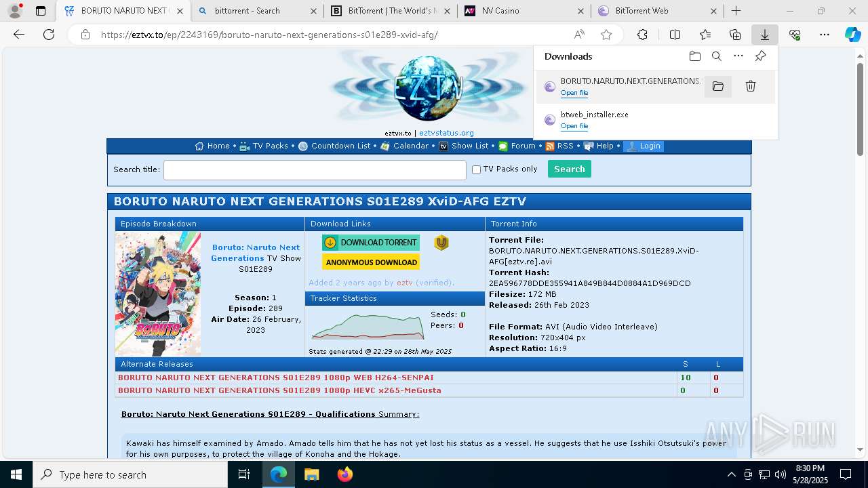This screenshot has height=488, width=868.
Task: Click the Windows taskbar search box
Action: click(130, 474)
